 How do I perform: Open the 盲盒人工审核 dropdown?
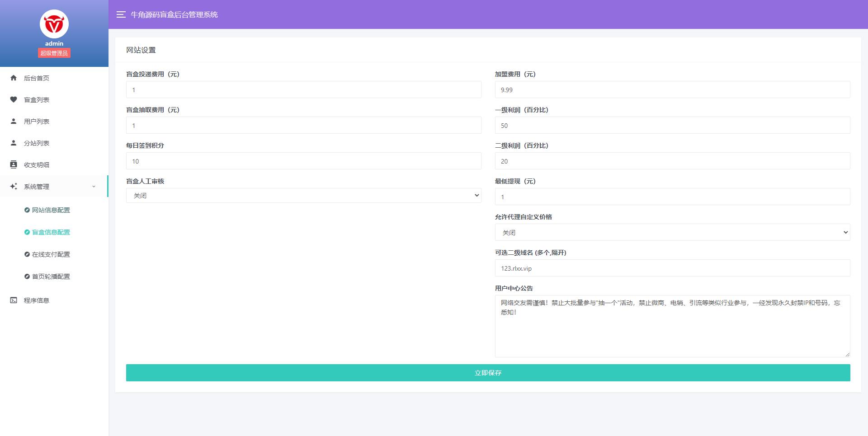point(303,195)
